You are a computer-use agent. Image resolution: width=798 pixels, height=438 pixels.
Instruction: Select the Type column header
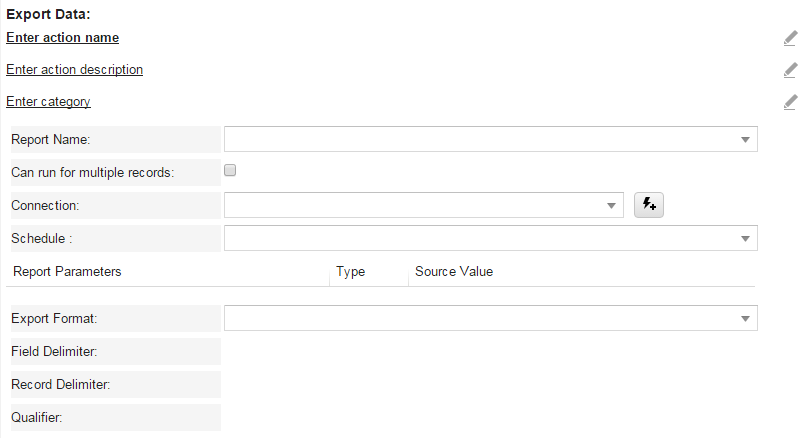coord(350,272)
